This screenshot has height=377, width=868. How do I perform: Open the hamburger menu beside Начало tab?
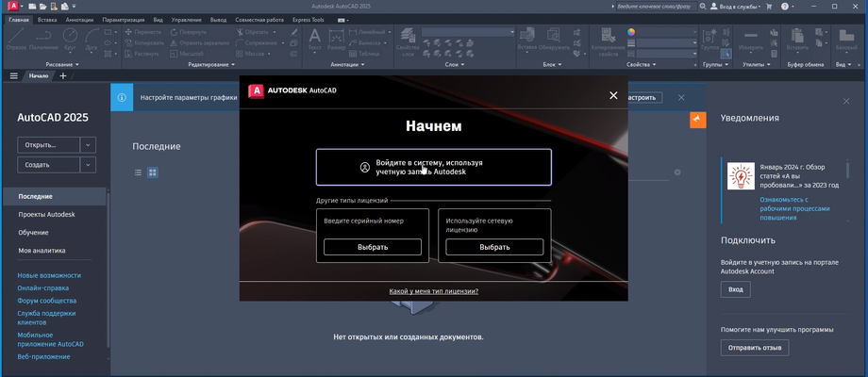click(14, 75)
